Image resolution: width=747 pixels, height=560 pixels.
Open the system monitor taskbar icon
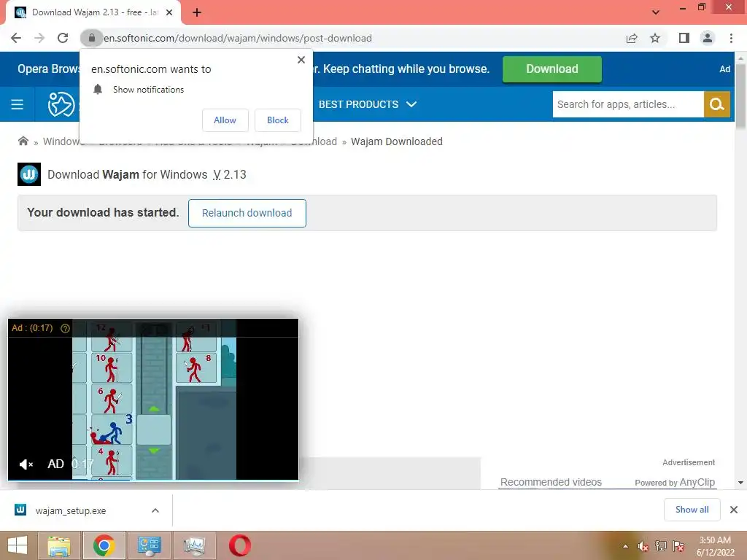tap(194, 545)
